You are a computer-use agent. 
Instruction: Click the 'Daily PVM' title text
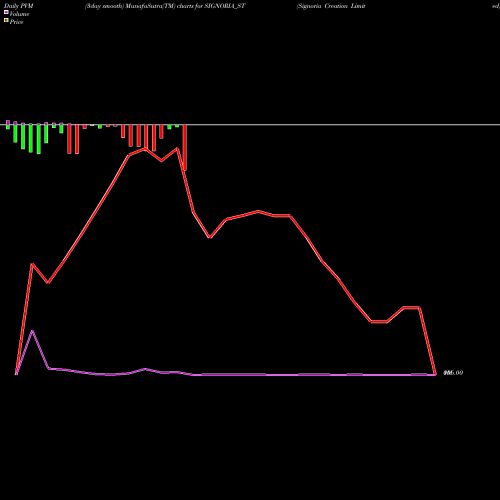(x=19, y=6)
